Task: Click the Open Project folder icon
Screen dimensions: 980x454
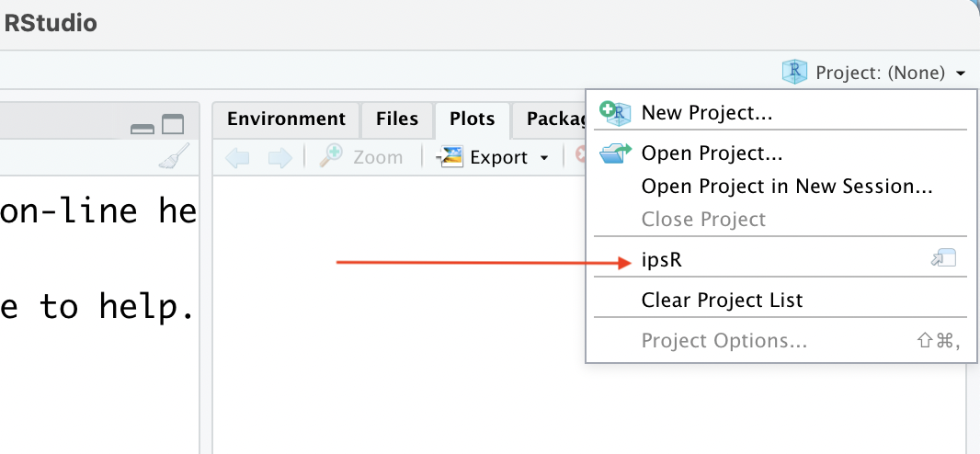Action: (615, 153)
